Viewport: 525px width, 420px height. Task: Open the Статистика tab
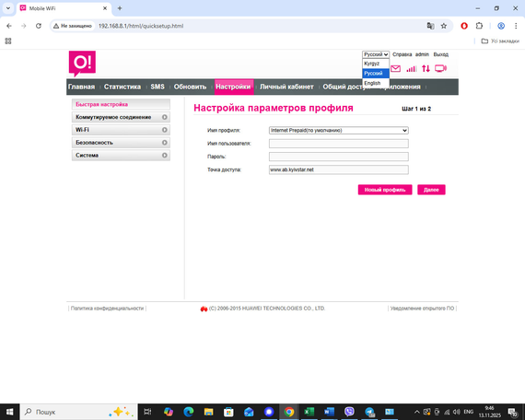[x=122, y=87]
